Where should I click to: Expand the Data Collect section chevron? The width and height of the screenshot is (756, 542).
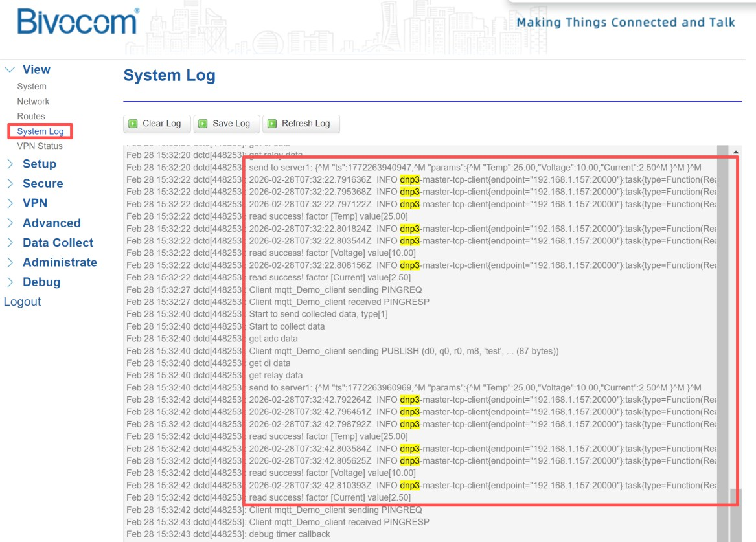(10, 243)
